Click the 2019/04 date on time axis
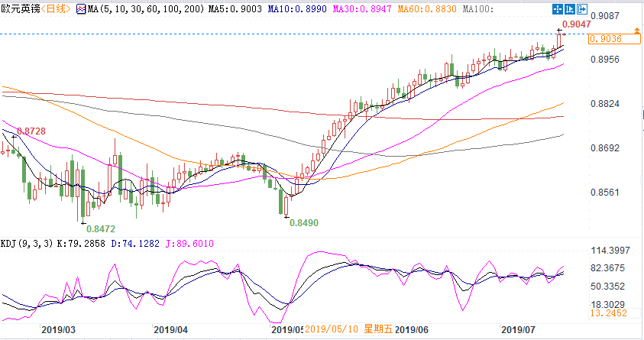Image resolution: width=644 pixels, height=340 pixels. point(170,331)
